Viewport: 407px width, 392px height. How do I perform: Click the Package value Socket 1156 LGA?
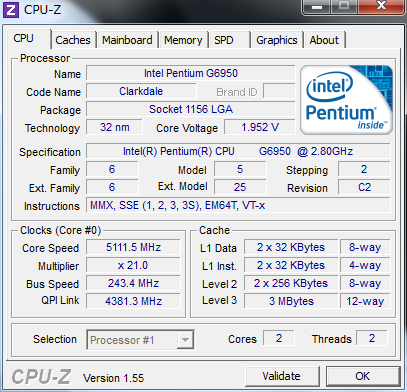click(x=191, y=109)
